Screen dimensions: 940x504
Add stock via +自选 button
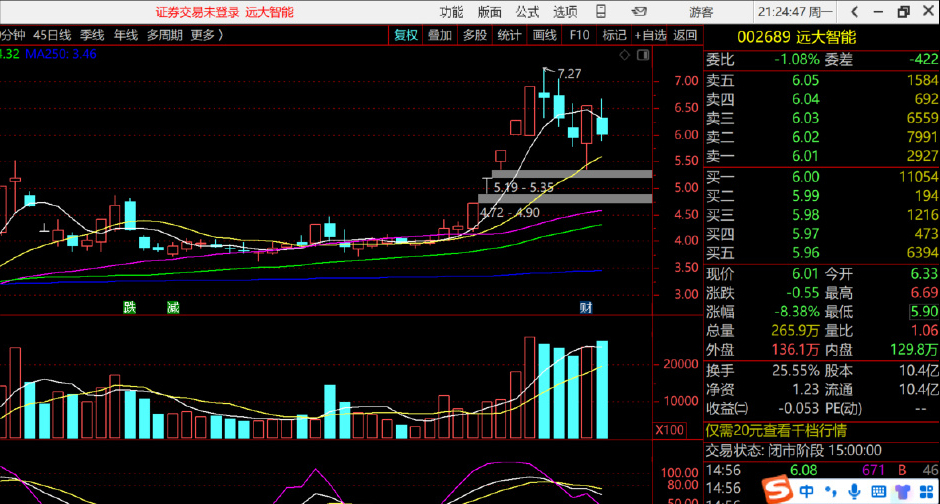(x=650, y=35)
